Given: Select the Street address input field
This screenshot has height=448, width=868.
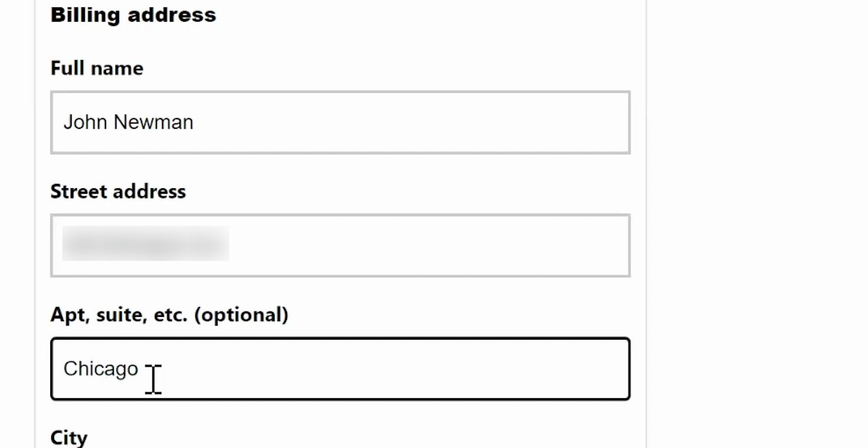Looking at the screenshot, I should pos(340,245).
